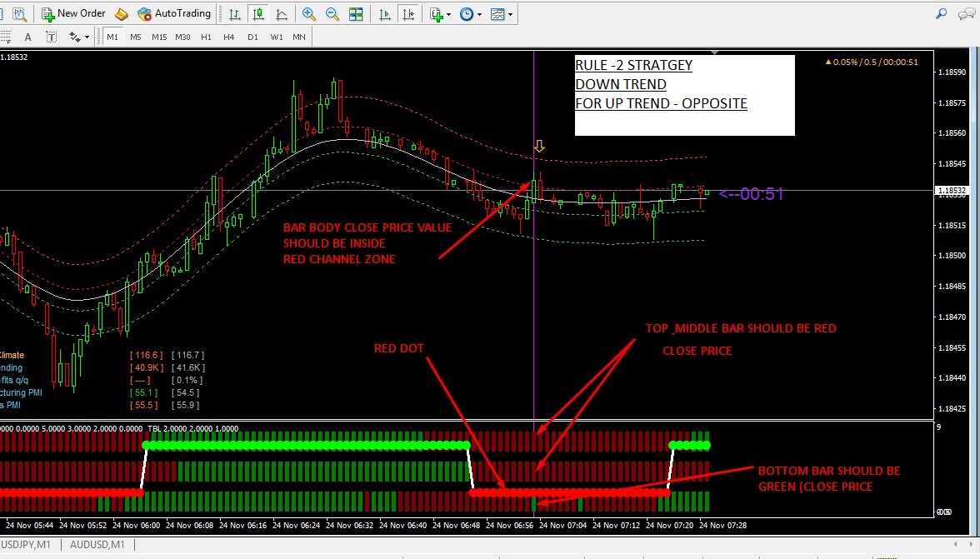Zoom in on the chart
980x559 pixels.
308,13
